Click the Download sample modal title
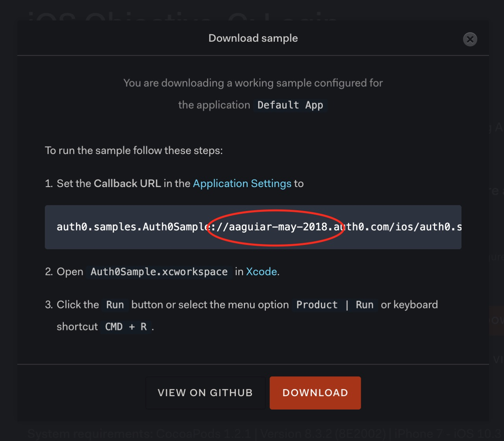 coord(253,38)
